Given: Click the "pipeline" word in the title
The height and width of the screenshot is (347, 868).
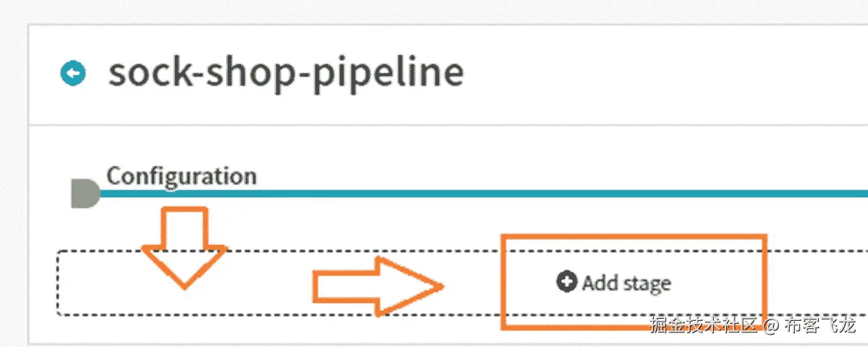Looking at the screenshot, I should (392, 73).
